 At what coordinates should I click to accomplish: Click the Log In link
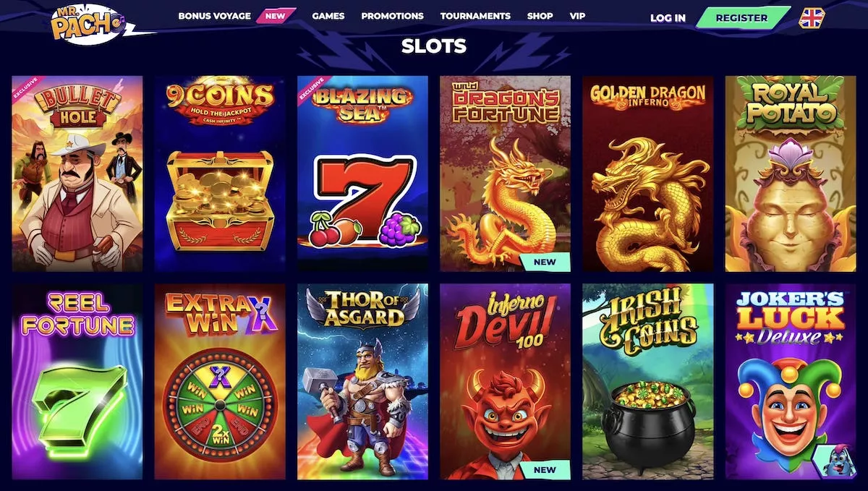(668, 18)
